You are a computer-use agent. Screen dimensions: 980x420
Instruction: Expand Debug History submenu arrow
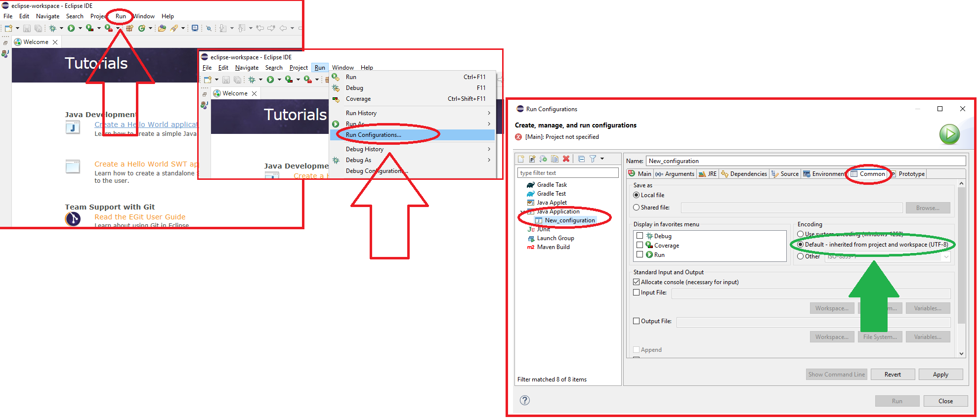point(489,149)
